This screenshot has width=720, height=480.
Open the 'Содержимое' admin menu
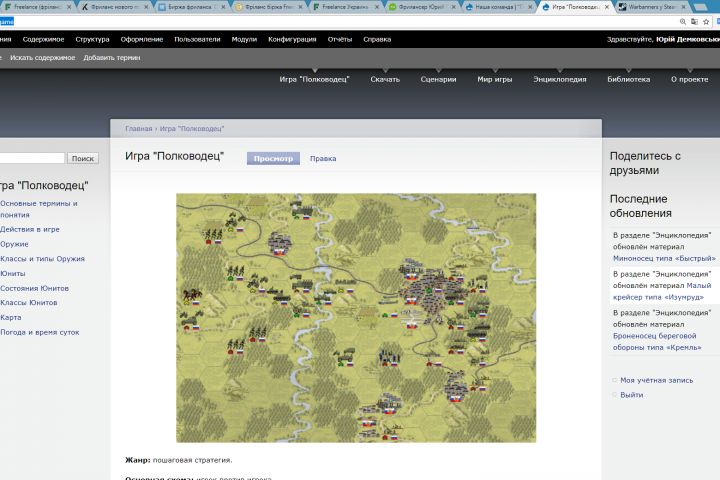tap(43, 40)
